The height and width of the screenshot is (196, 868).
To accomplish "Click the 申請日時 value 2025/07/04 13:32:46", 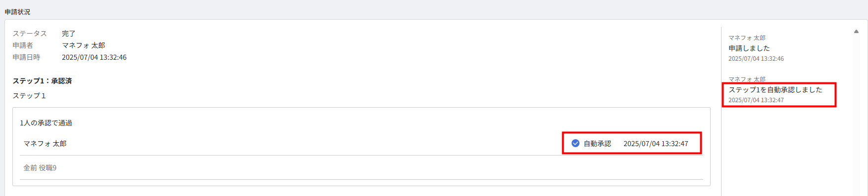I will [94, 57].
